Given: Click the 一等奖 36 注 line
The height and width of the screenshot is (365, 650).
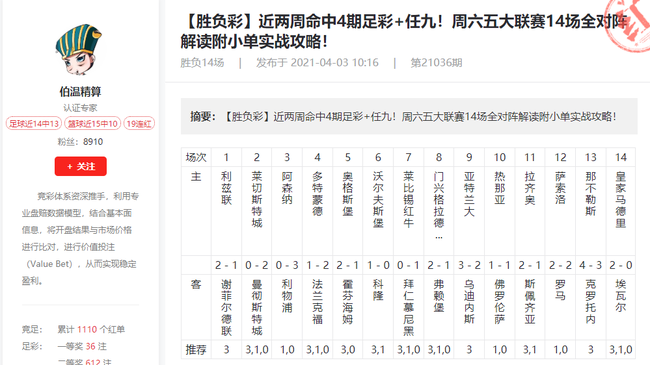Looking at the screenshot, I should pos(82,346).
